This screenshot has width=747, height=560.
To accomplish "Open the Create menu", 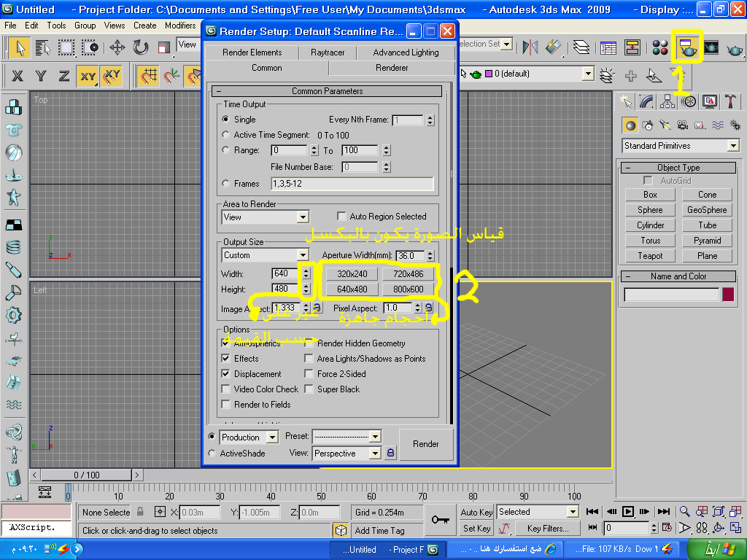I will click(145, 26).
